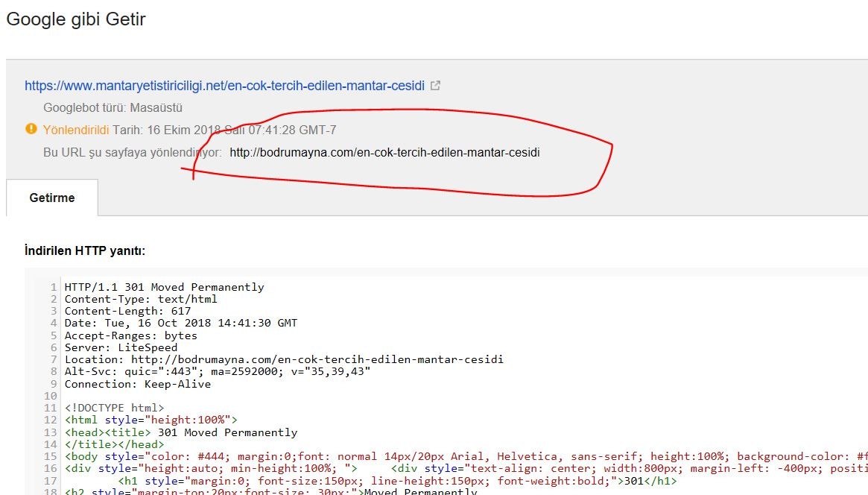Click the Googlebot türü: Masaüstü text
868x495 pixels.
tap(113, 108)
